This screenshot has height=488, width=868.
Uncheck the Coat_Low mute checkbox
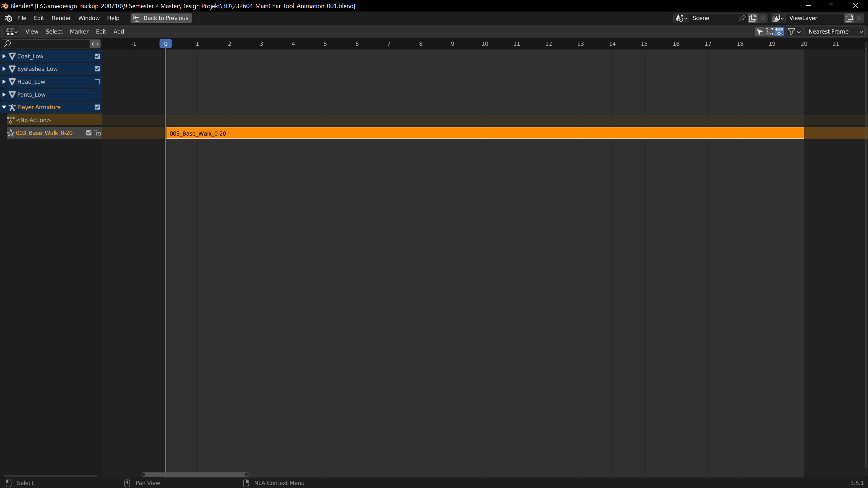(97, 56)
